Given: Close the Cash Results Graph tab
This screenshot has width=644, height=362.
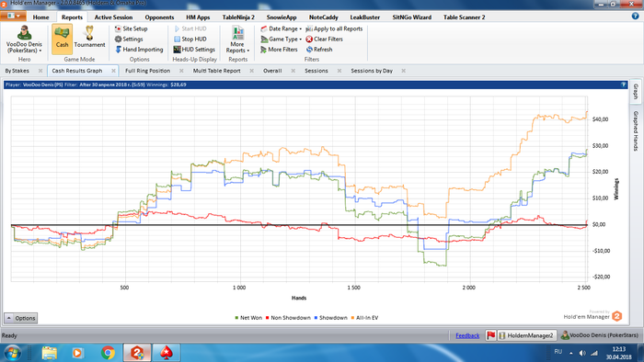Looking at the screenshot, I should (x=113, y=71).
